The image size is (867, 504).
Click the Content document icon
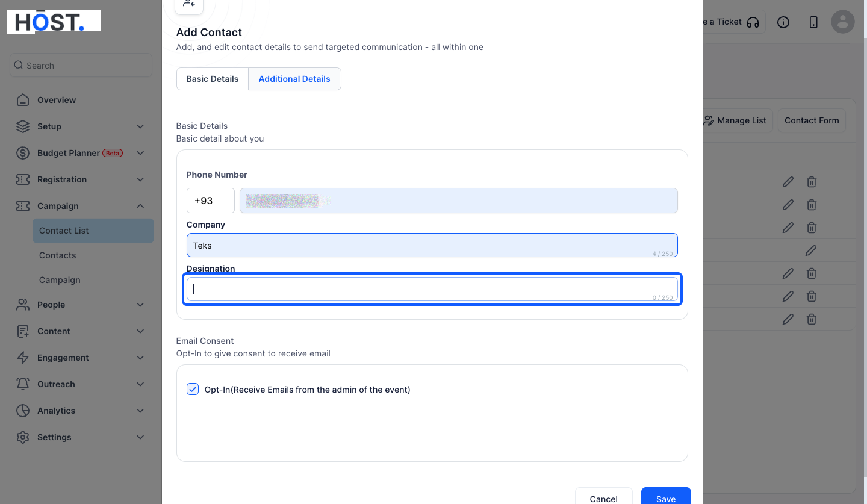coord(23,331)
